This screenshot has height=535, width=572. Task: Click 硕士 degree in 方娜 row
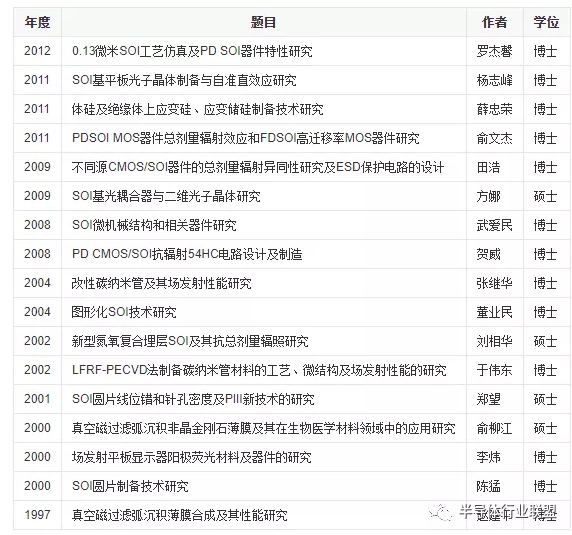[545, 196]
